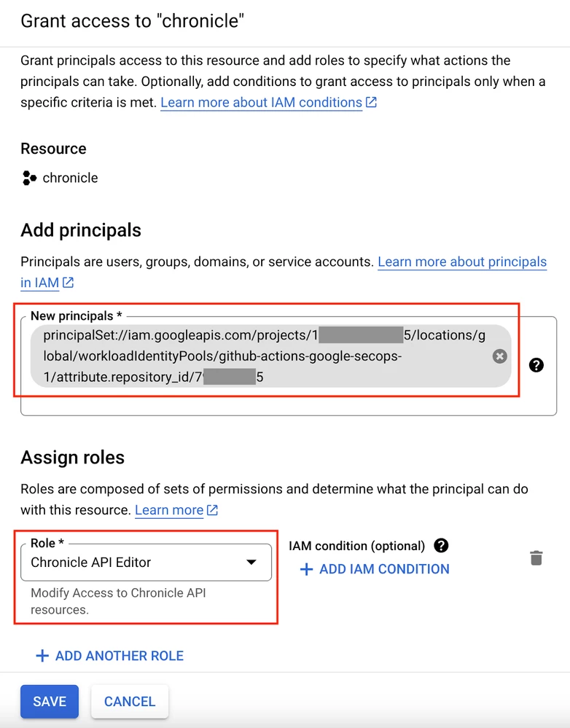The height and width of the screenshot is (728, 570).
Task: Click the chronicle resource hexagon icon
Action: point(29,178)
